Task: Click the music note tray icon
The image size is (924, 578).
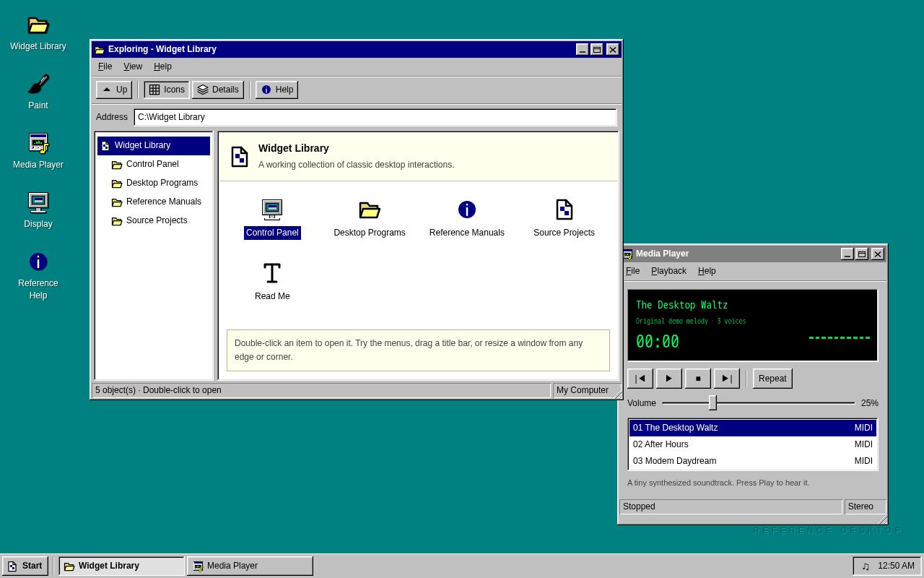Action: coord(866,566)
